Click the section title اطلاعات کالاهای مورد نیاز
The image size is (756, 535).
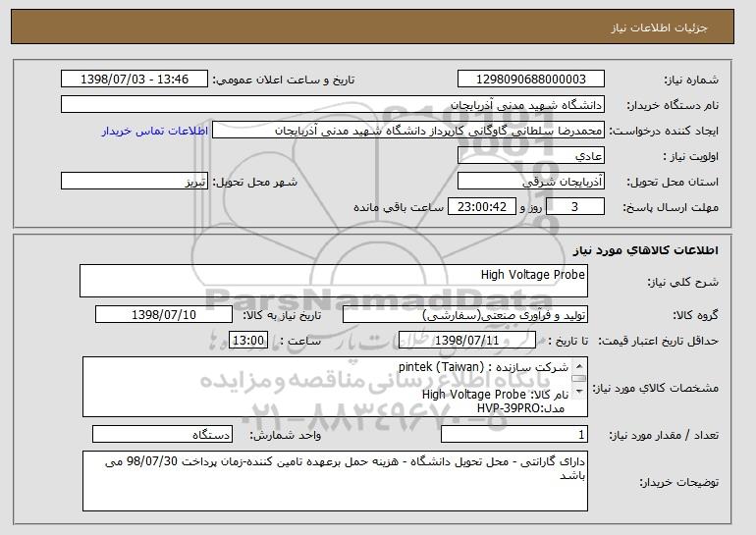tap(646, 250)
